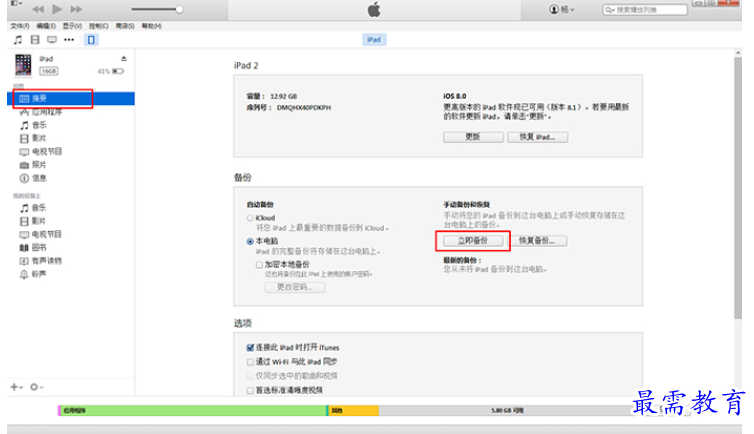This screenshot has height=434, width=754.
Task: Toggle 仅同步选中的歌曲和视频 checkbox
Action: [250, 376]
